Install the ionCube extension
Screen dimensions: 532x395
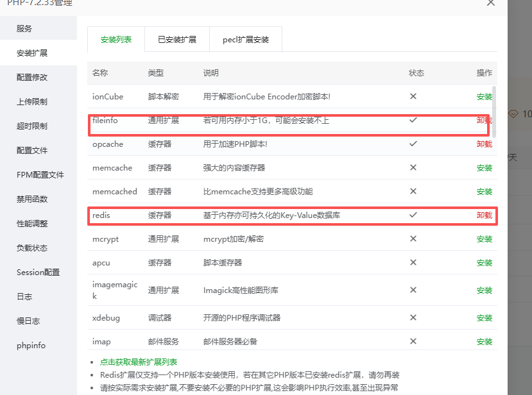[x=484, y=97]
